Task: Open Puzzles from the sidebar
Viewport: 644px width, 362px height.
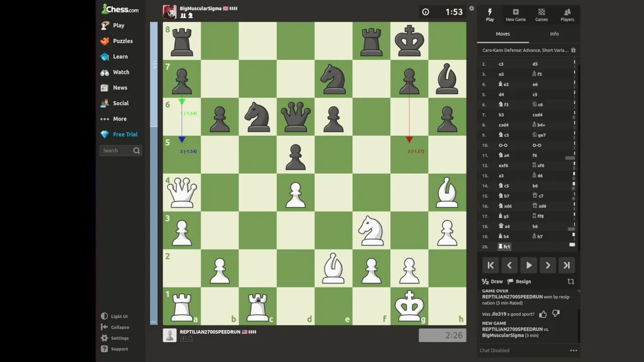Action: [x=117, y=41]
